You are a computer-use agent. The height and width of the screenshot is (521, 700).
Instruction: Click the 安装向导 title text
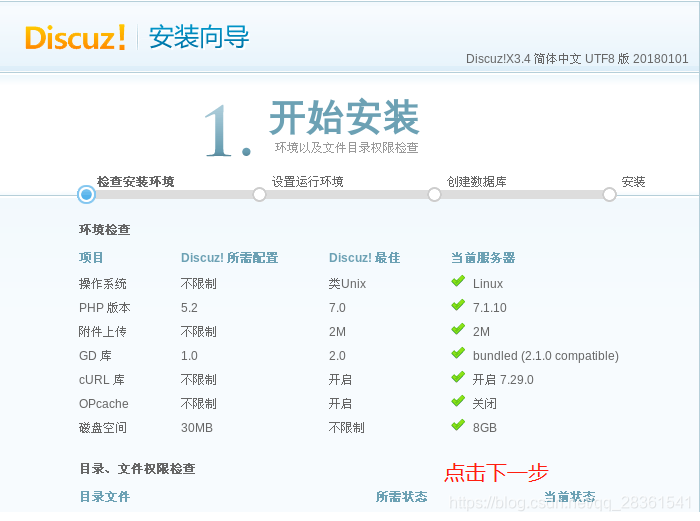tap(199, 37)
